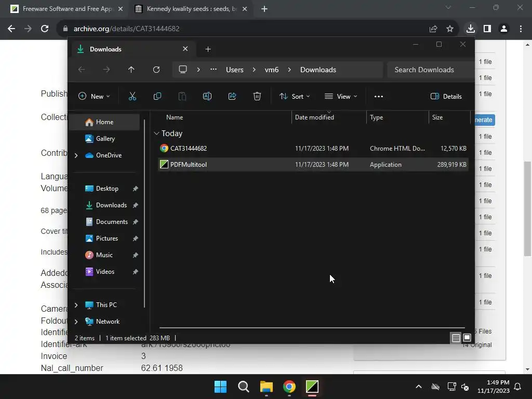The image size is (532, 399).
Task: Click the Copy icon in Explorer toolbar
Action: 157,96
